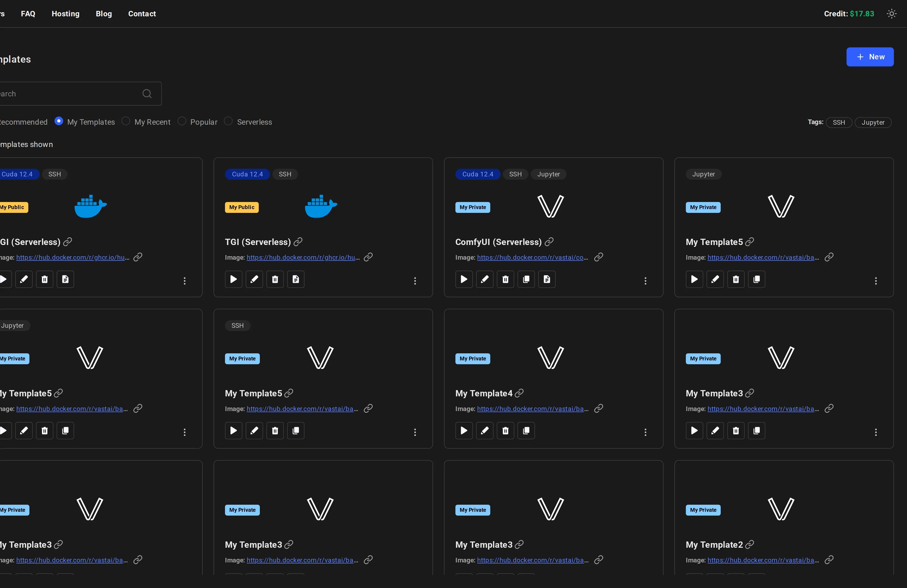Copy the My Template4 image URL chain icon
Viewport: 907px width, 588px height.
[599, 408]
